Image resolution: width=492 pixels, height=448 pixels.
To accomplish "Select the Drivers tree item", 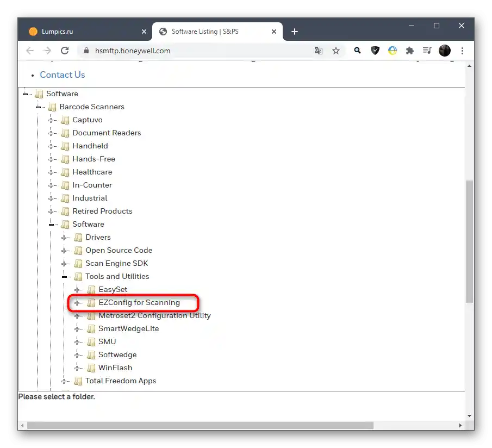I will pyautogui.click(x=98, y=237).
